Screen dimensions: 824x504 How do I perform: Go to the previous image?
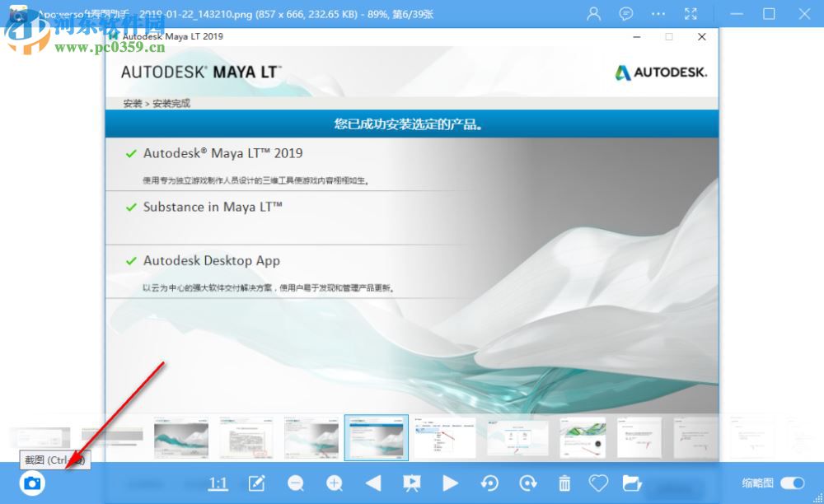pyautogui.click(x=373, y=483)
